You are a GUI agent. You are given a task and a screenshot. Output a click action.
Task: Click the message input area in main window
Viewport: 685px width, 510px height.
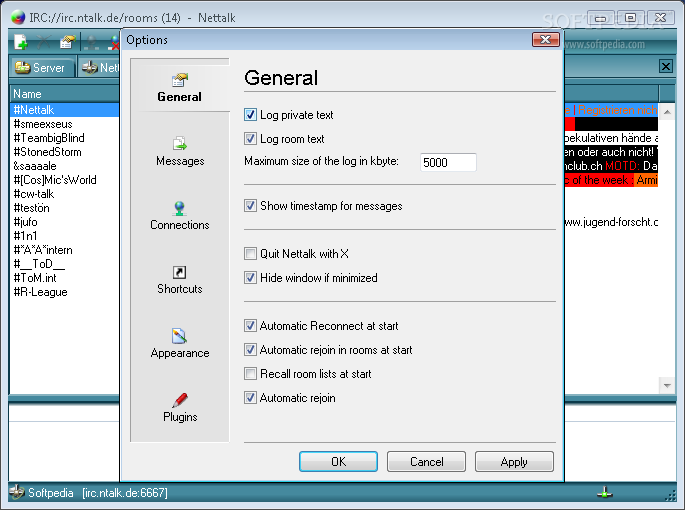click(64, 450)
